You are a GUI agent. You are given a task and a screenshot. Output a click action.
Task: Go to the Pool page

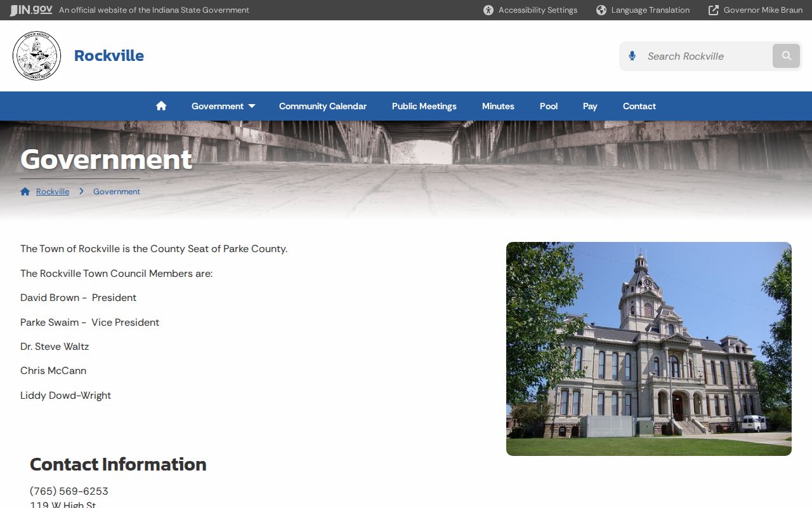coord(549,106)
